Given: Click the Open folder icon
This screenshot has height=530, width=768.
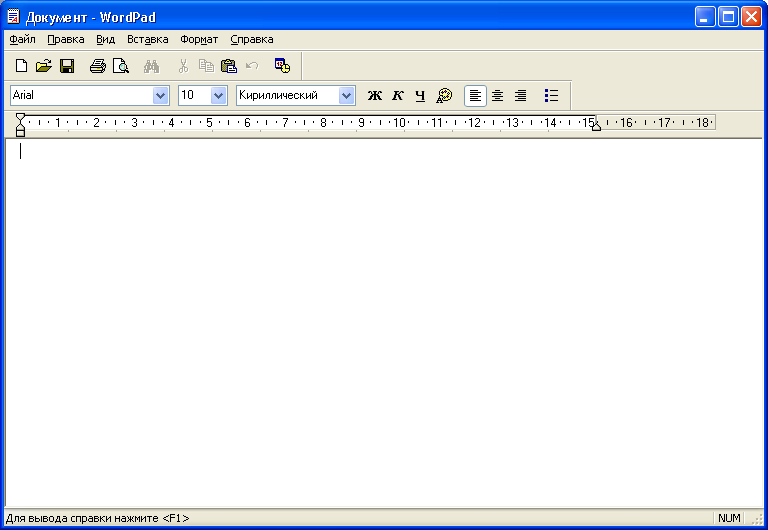Looking at the screenshot, I should coord(43,66).
